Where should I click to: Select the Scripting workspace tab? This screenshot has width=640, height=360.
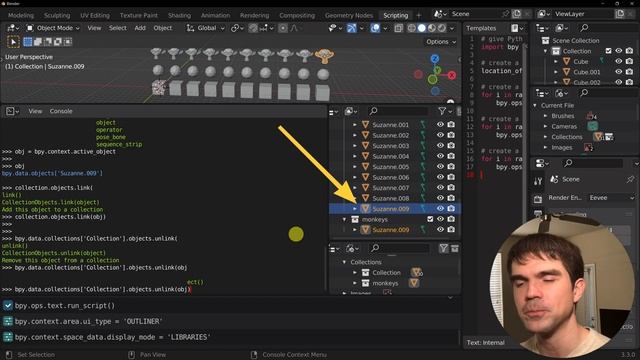[396, 16]
